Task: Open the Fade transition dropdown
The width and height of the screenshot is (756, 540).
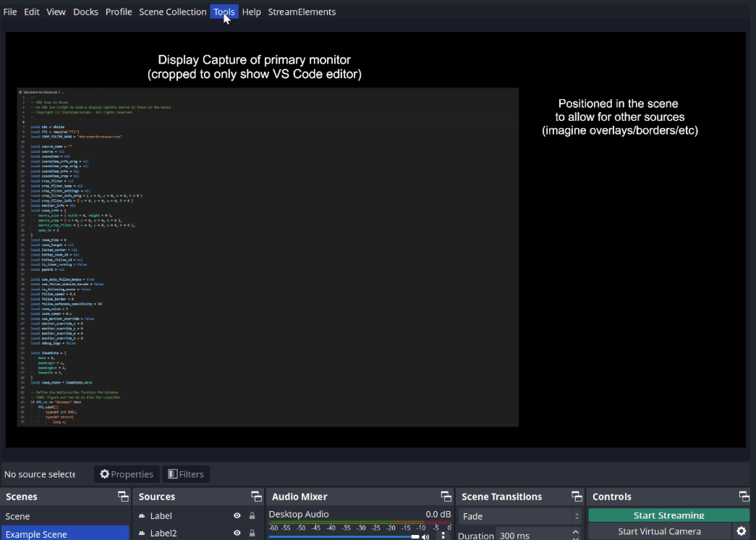Action: (x=520, y=516)
